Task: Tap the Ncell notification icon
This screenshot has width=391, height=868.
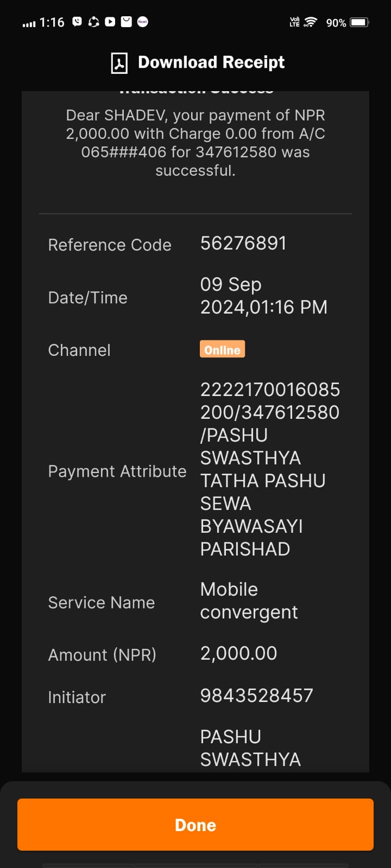Action: click(x=143, y=22)
